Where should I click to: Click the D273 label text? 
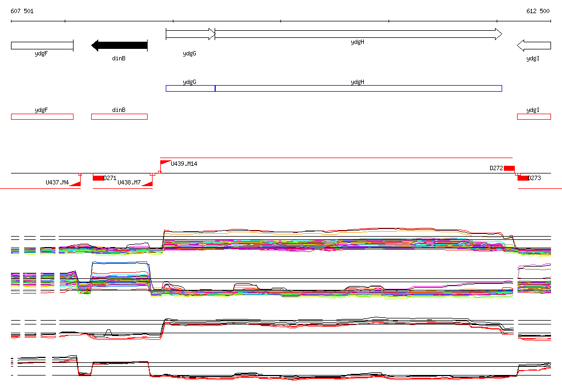(x=535, y=178)
